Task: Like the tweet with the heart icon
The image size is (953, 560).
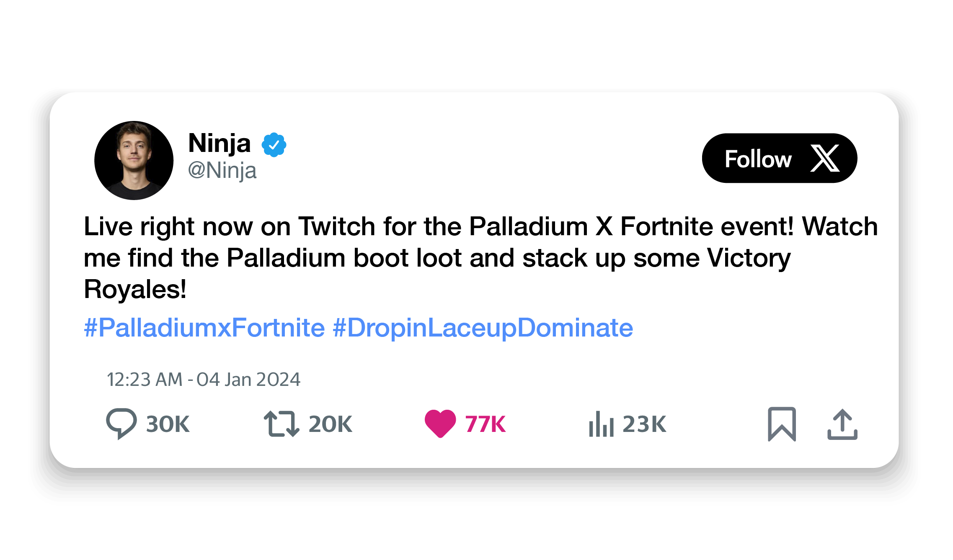Action: click(x=440, y=424)
